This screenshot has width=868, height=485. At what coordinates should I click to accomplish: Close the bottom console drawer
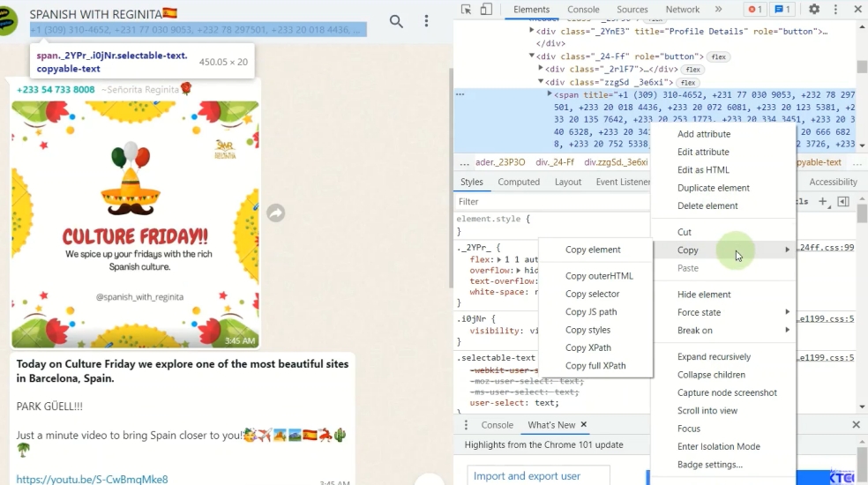click(856, 425)
